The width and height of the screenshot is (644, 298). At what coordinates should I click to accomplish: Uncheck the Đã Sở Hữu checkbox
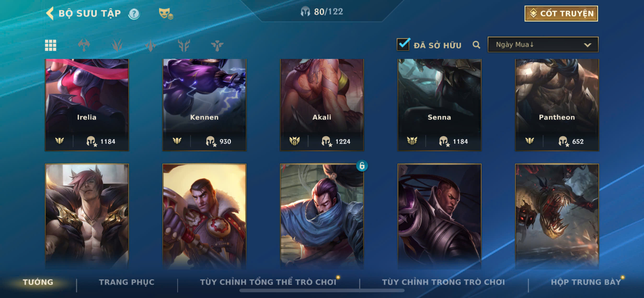(x=403, y=44)
